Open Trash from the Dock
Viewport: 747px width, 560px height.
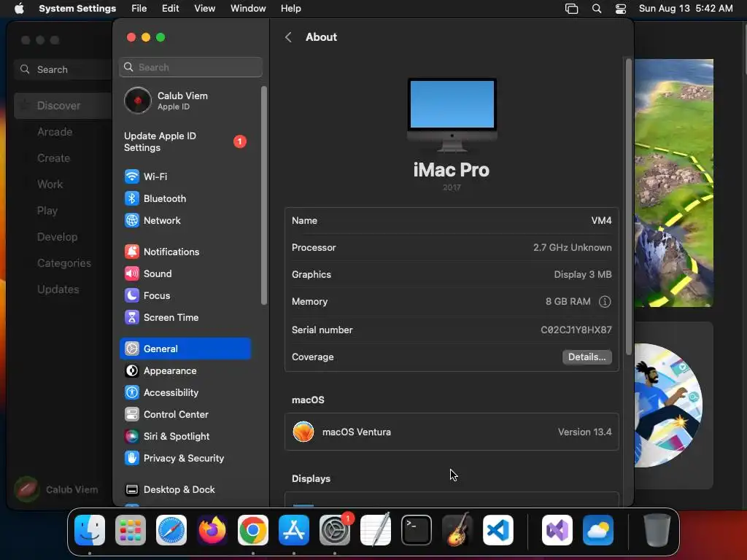pyautogui.click(x=657, y=530)
